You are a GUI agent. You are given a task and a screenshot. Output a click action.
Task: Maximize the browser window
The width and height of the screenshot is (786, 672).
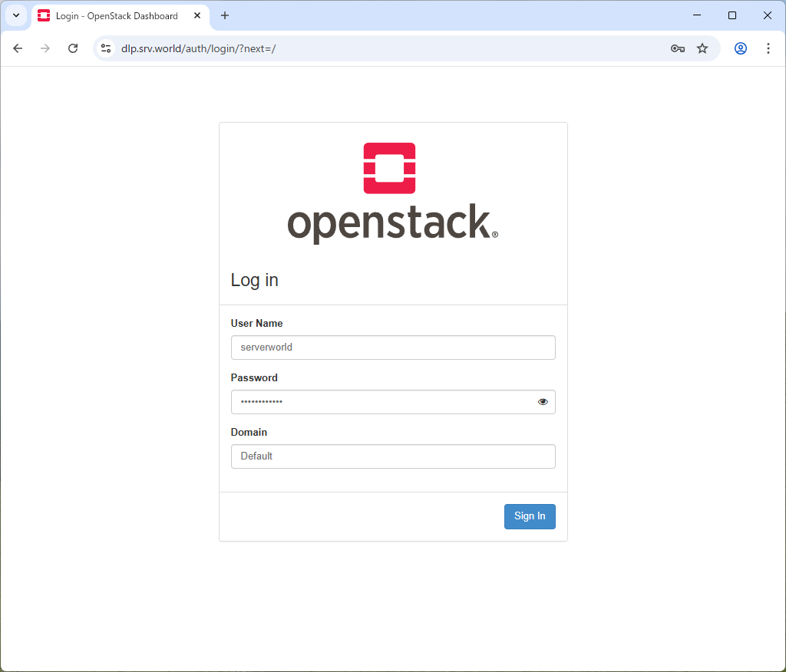(732, 15)
